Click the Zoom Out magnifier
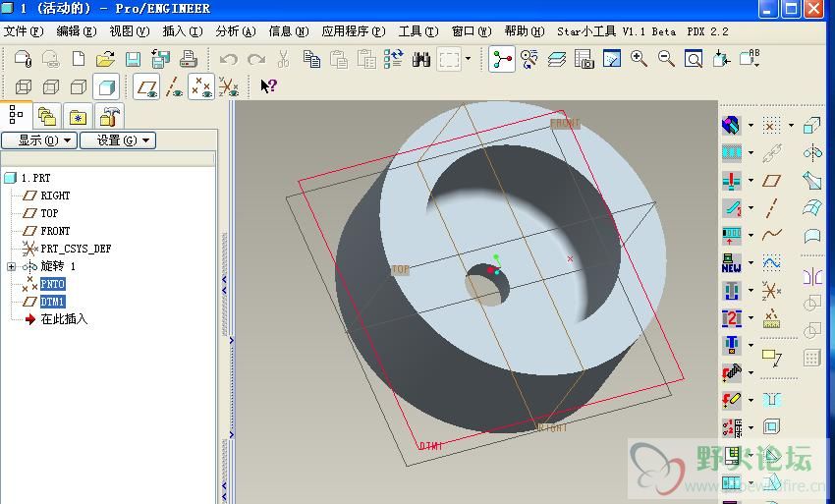835x504 pixels. [x=666, y=59]
